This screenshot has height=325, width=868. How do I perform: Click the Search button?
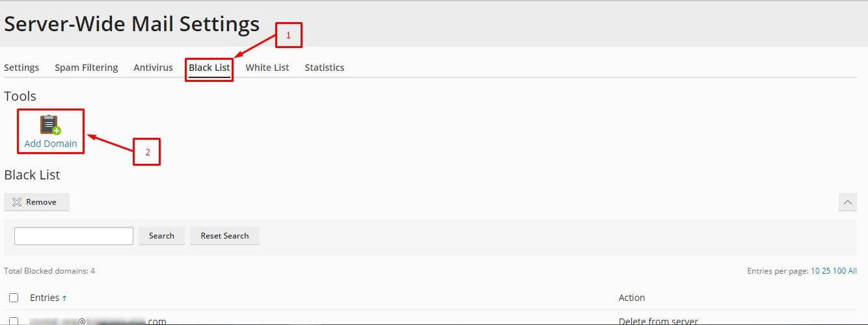[x=161, y=236]
